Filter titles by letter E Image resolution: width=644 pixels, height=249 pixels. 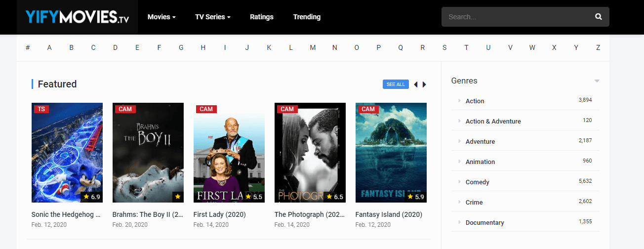137,48
